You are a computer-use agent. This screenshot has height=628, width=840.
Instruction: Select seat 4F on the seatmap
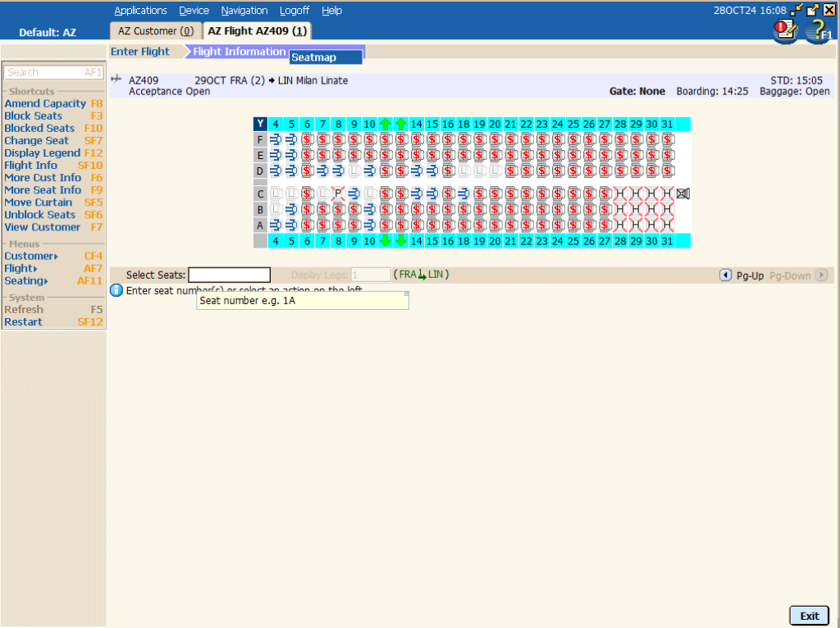276,139
